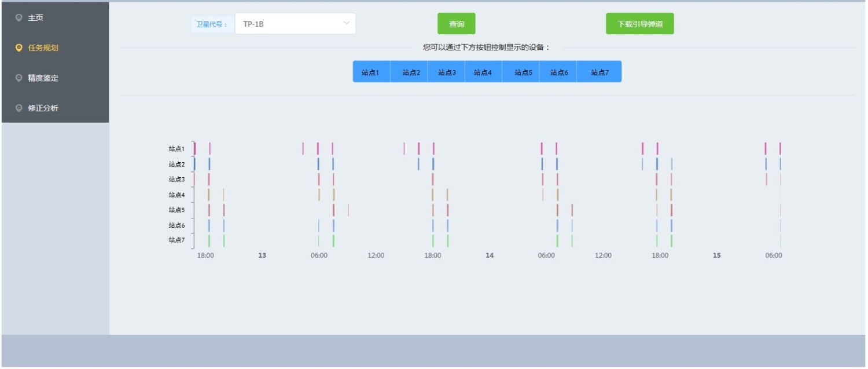Click the 06:00 label after day 13
The image size is (868, 369).
(319, 255)
